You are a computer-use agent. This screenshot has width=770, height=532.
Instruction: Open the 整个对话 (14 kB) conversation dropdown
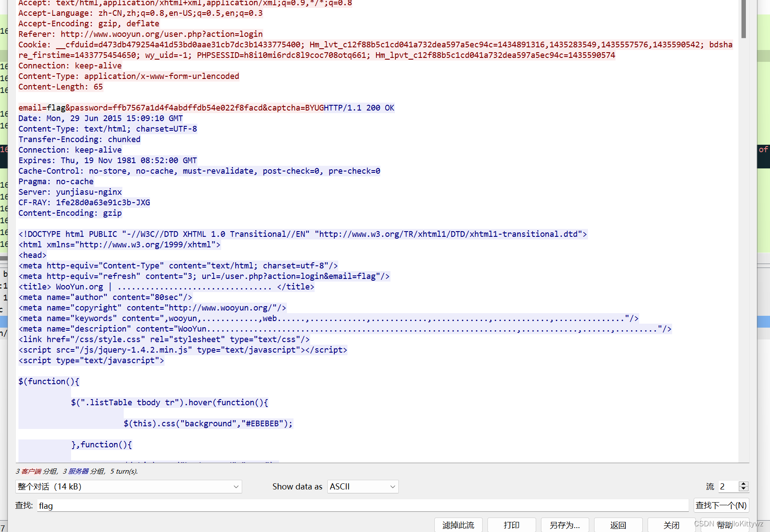tap(129, 486)
